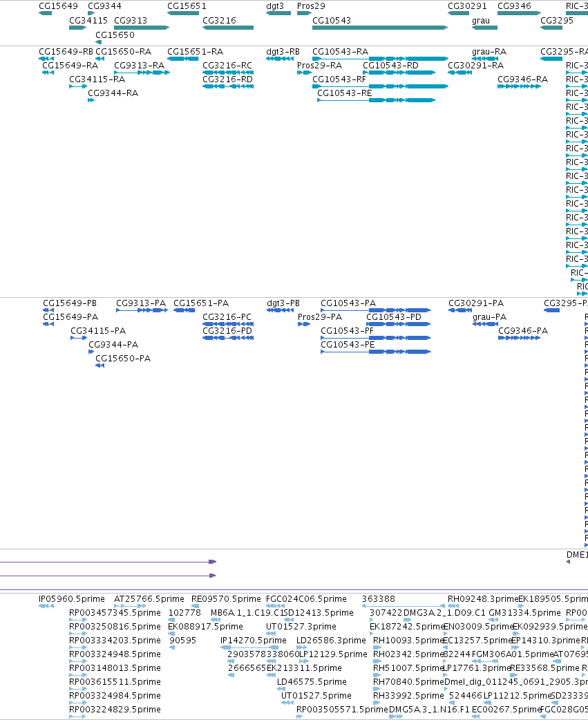Select transcript label CG10543-RA

(340, 52)
